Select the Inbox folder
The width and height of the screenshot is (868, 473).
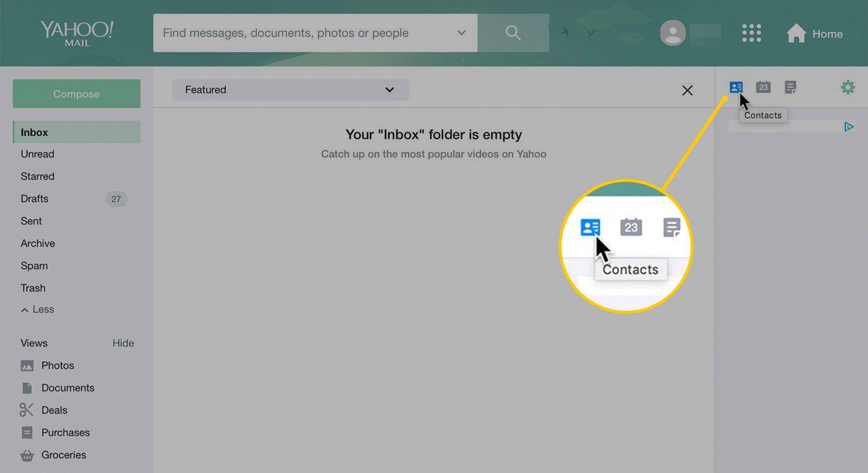(x=76, y=132)
